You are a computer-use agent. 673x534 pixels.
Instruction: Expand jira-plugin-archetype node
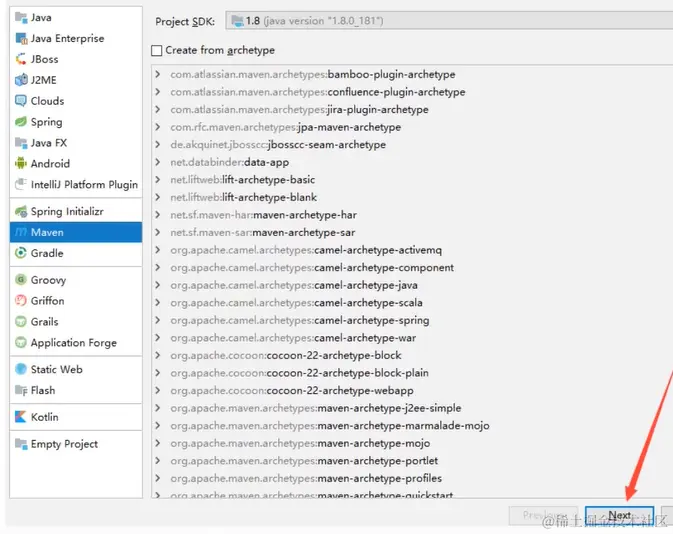click(158, 109)
